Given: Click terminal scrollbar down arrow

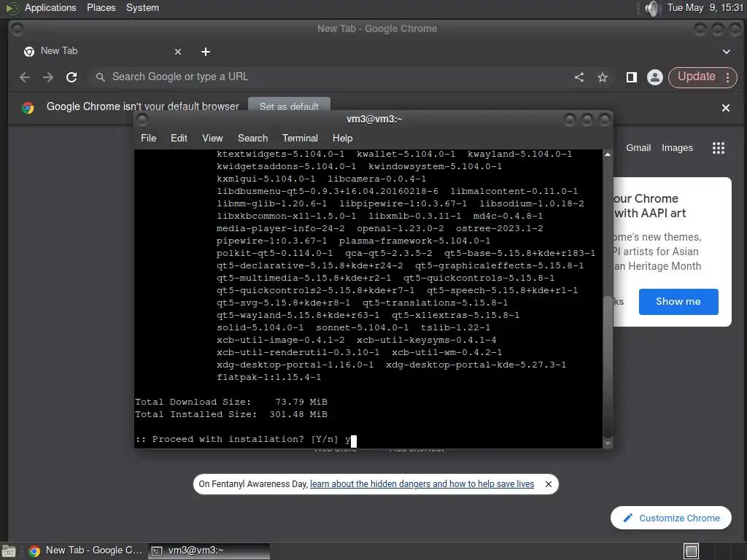Looking at the screenshot, I should (608, 443).
